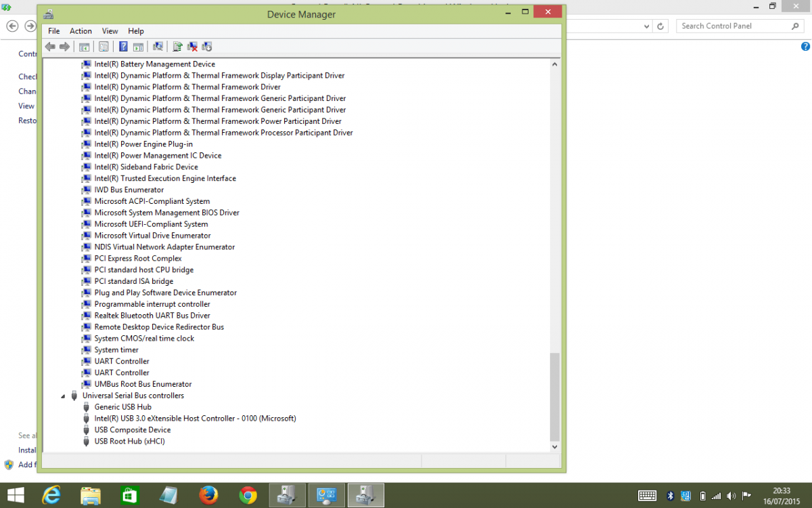
Task: Switch to the Control Panel taskbar button
Action: (327, 495)
